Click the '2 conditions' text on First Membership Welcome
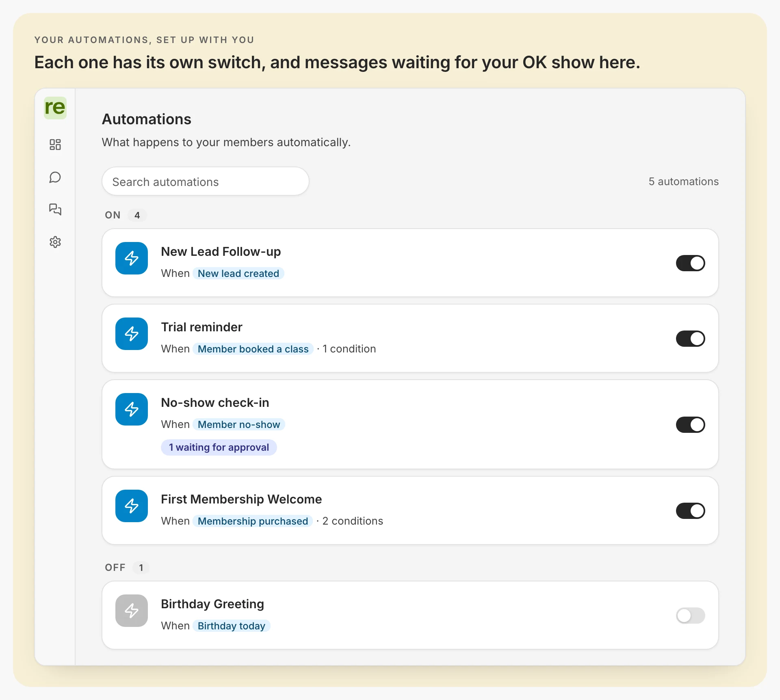 coord(353,521)
